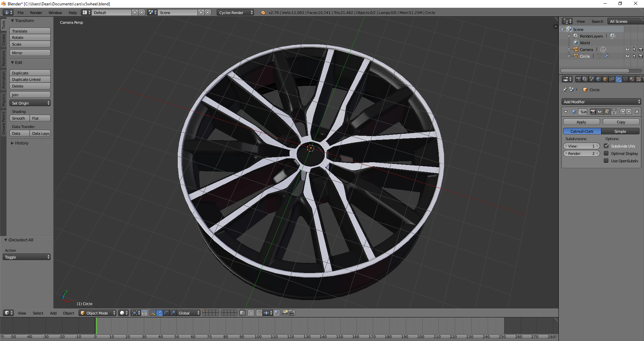Viewport: 644px width, 341px height.
Task: Hide Camera using its eye icon
Action: (628, 49)
